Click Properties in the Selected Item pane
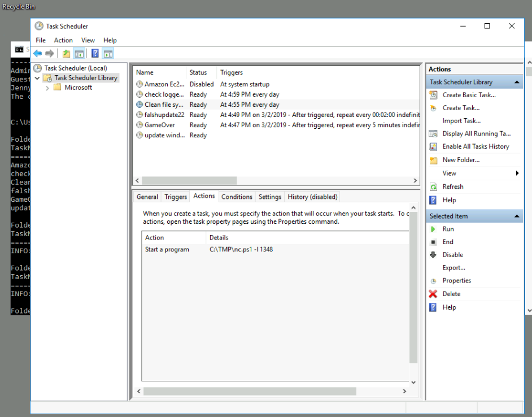Image resolution: width=532 pixels, height=417 pixels. click(x=456, y=281)
